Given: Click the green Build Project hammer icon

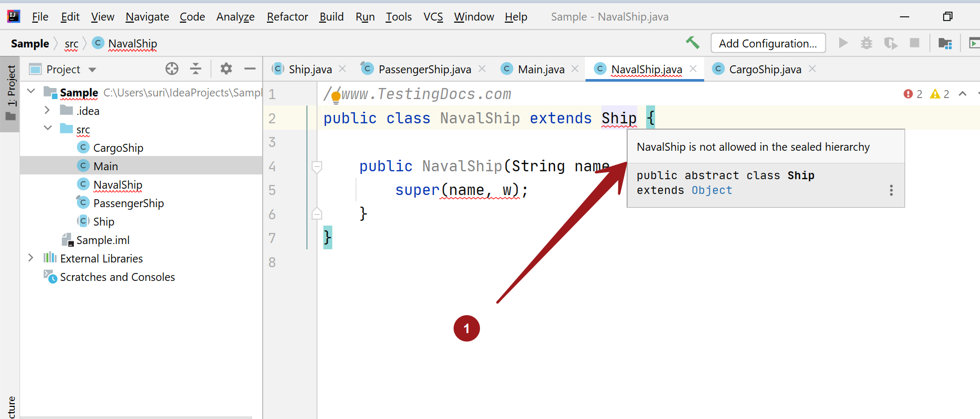Looking at the screenshot, I should tap(692, 43).
